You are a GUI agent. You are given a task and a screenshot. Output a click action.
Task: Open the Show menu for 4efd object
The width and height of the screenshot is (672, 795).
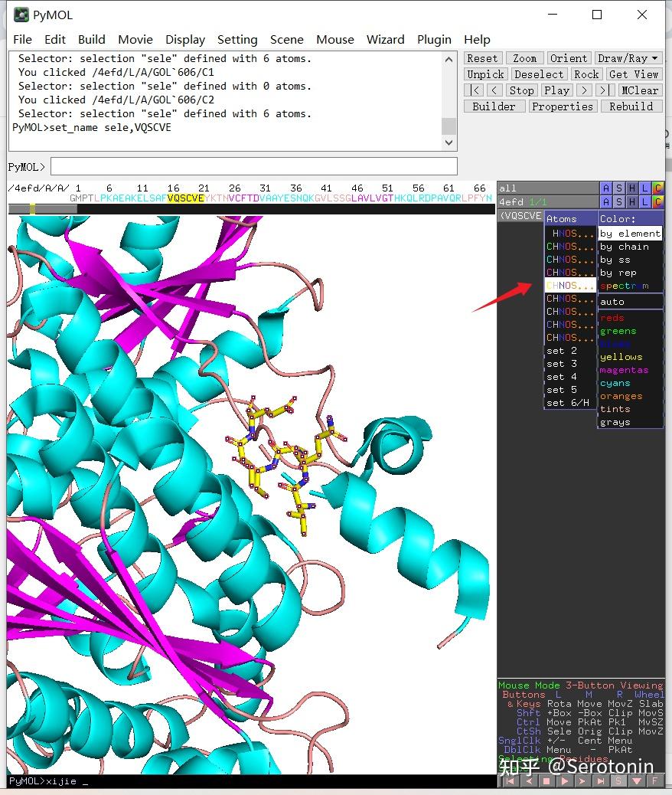(618, 201)
